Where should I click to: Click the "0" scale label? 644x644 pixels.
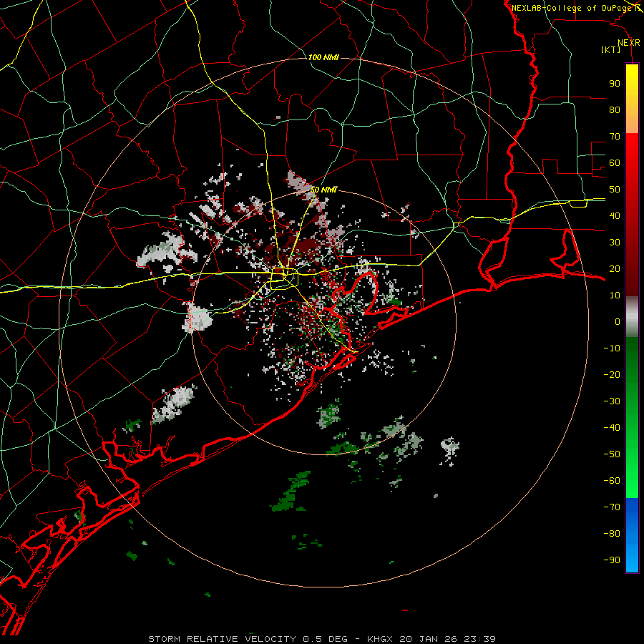pyautogui.click(x=618, y=321)
